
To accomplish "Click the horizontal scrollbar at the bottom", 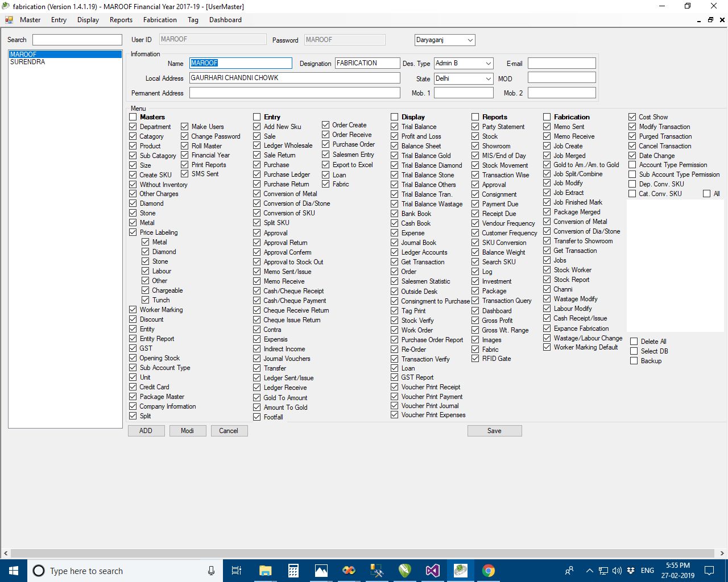I will pos(364,553).
